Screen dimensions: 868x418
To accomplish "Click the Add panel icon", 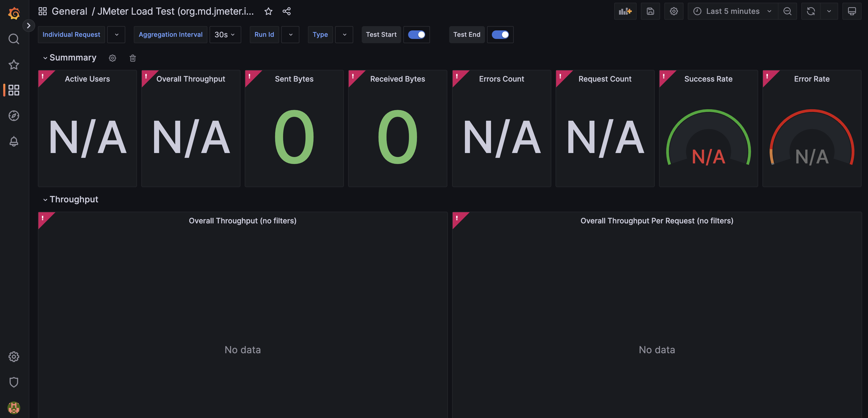I will pos(625,11).
